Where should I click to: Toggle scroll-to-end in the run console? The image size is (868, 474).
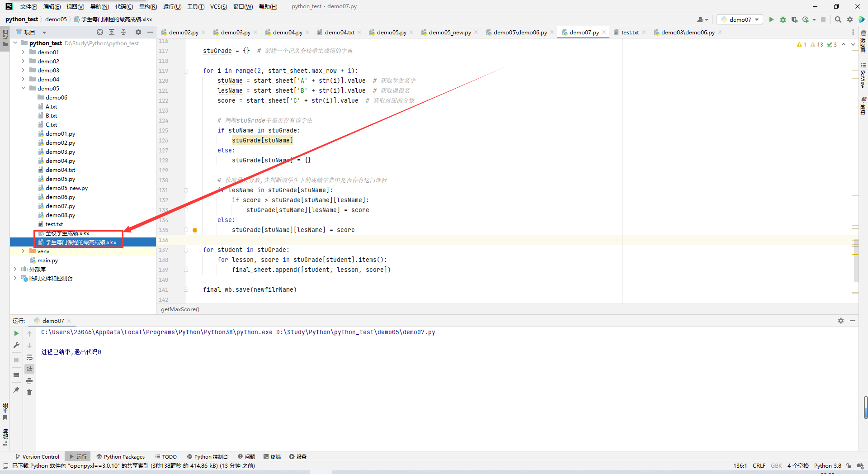point(29,369)
